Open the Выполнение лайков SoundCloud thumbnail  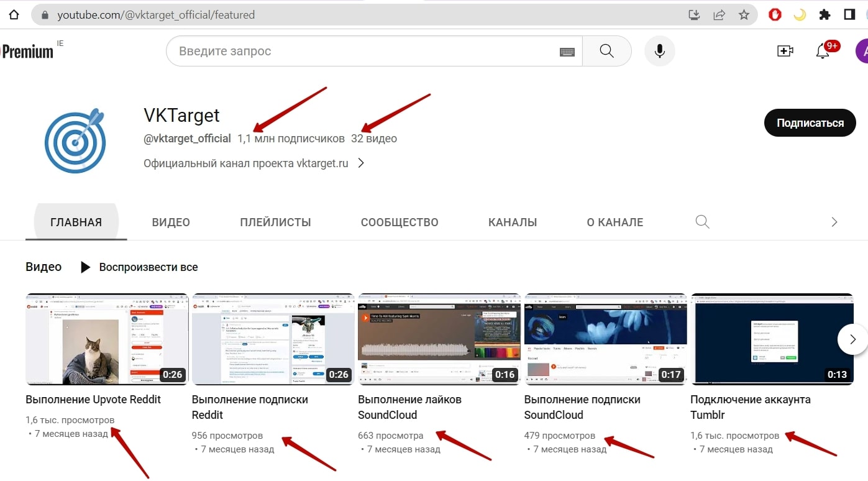pos(439,339)
